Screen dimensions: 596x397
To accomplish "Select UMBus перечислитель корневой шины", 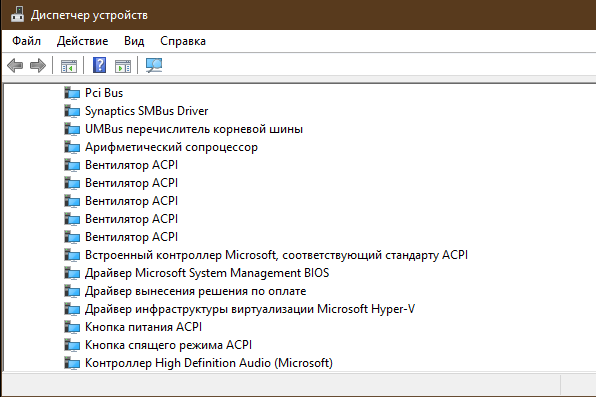I will pyautogui.click(x=194, y=129).
